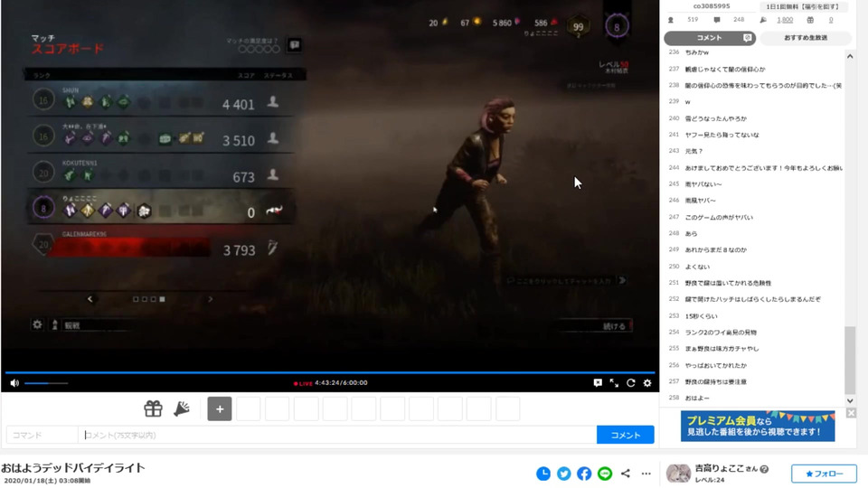Open the broadcaster's avatar thumbnail
The height and width of the screenshot is (488, 868).
678,474
